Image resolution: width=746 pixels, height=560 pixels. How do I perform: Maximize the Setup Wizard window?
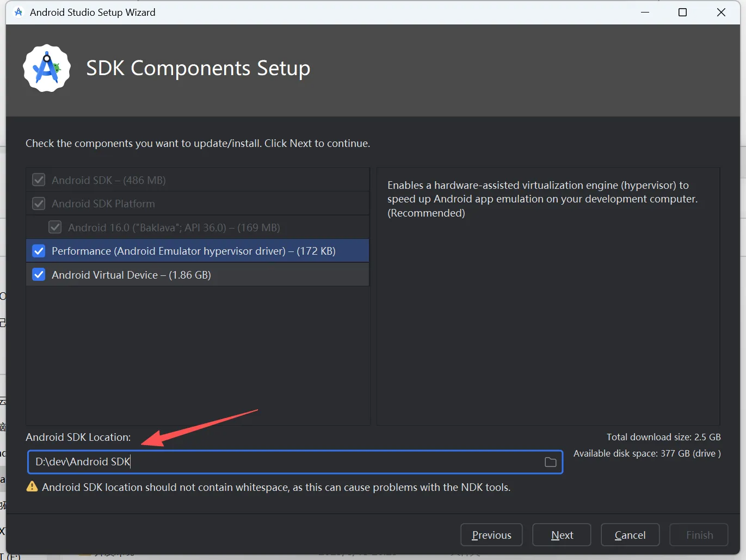pyautogui.click(x=682, y=12)
